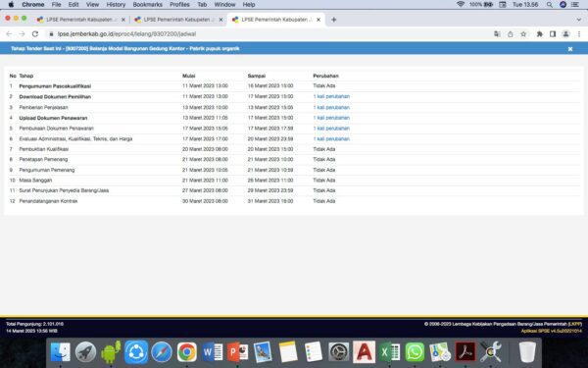Bookmark this page with the star icon
The height and width of the screenshot is (368, 588).
[x=523, y=33]
